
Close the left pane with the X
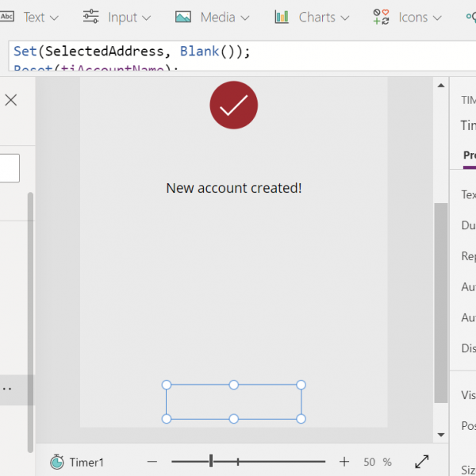pos(11,100)
